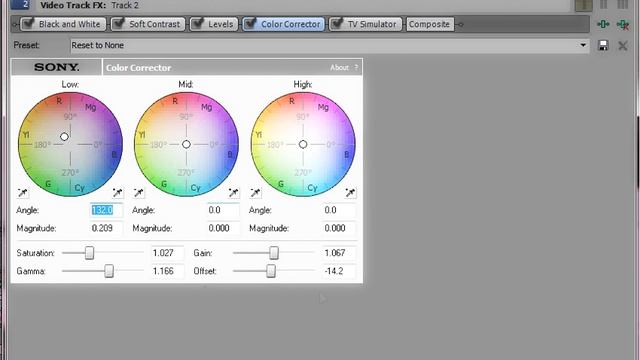The width and height of the screenshot is (640, 360).
Task: Click the High Angle value field
Action: click(x=339, y=210)
